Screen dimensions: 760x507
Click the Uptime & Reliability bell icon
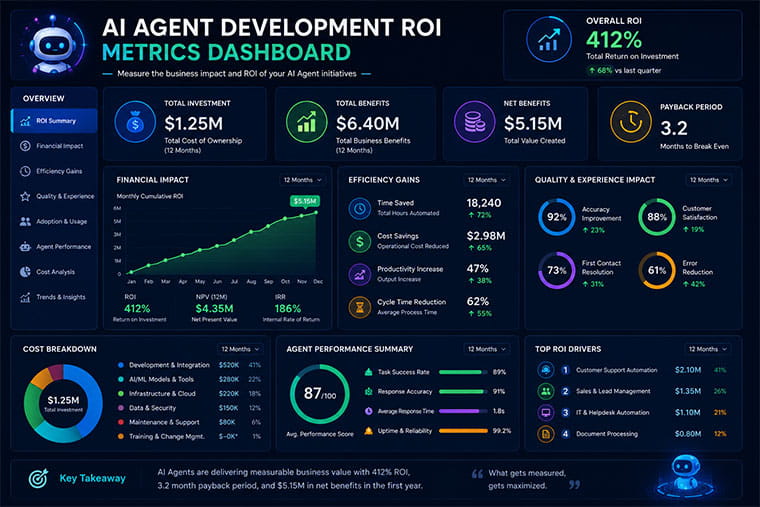pos(368,430)
